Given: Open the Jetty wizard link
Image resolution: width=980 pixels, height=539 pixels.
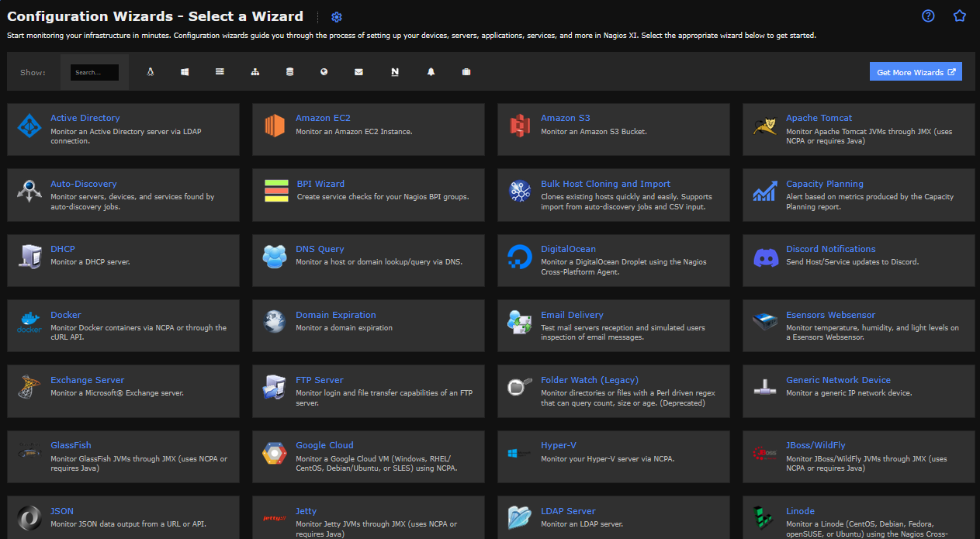Looking at the screenshot, I should click(x=306, y=511).
